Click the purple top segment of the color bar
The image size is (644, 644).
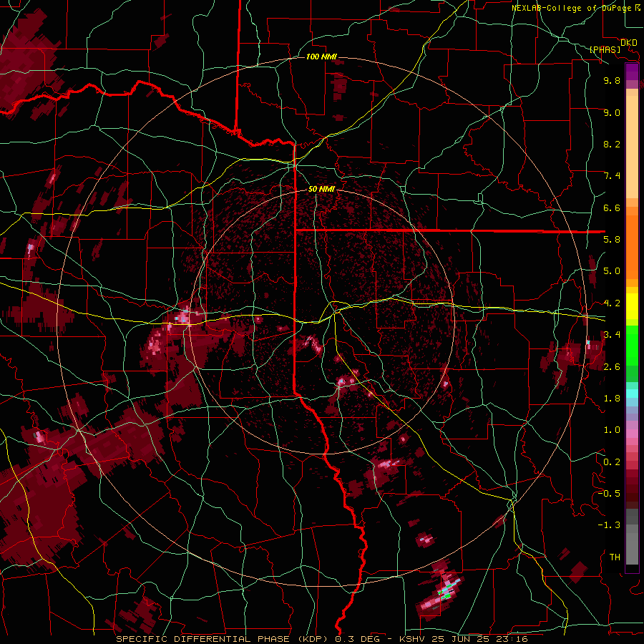(x=632, y=72)
